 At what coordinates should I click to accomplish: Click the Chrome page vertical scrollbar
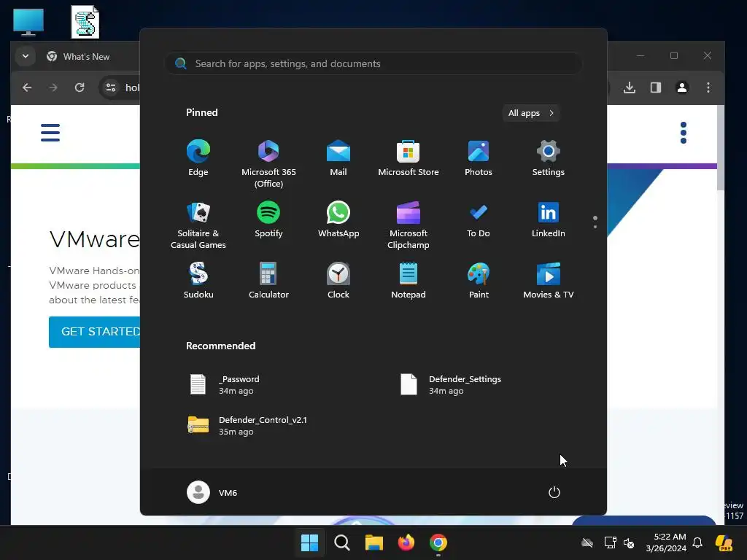(x=721, y=147)
